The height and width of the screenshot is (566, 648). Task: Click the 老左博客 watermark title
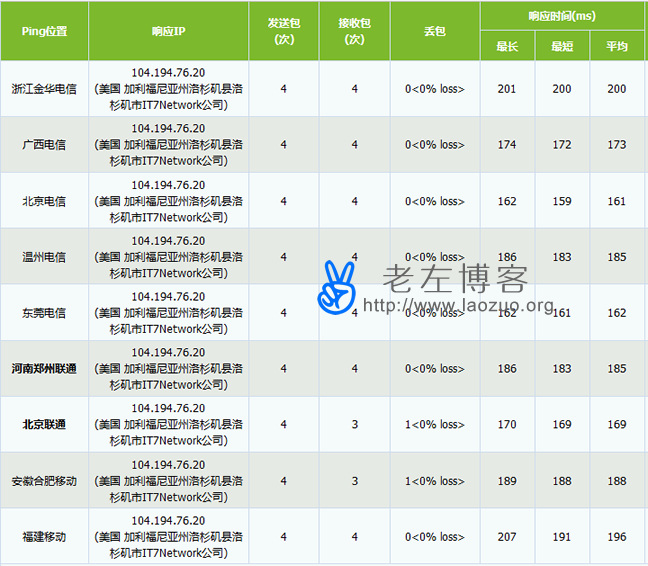click(455, 278)
